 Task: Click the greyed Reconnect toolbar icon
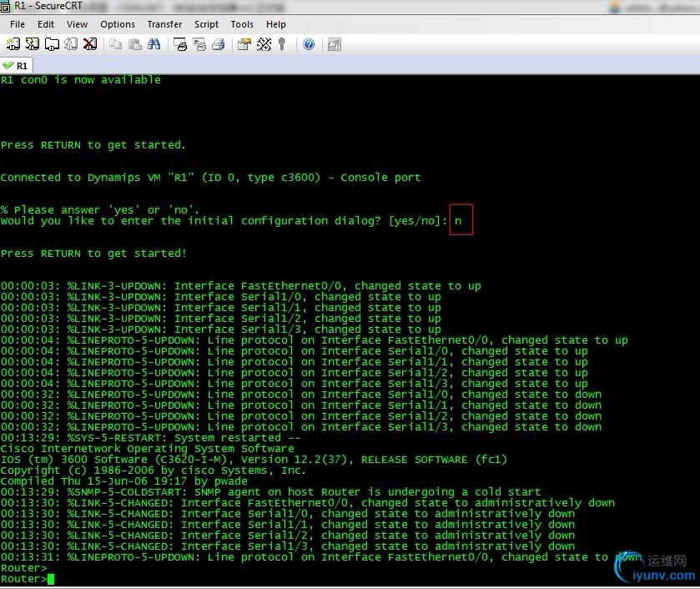(x=71, y=44)
